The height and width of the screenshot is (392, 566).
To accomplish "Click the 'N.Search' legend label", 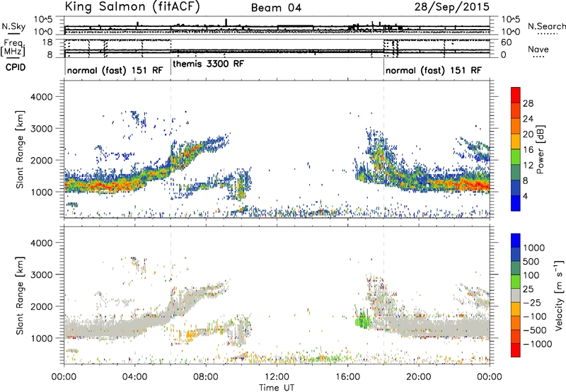I will [546, 26].
